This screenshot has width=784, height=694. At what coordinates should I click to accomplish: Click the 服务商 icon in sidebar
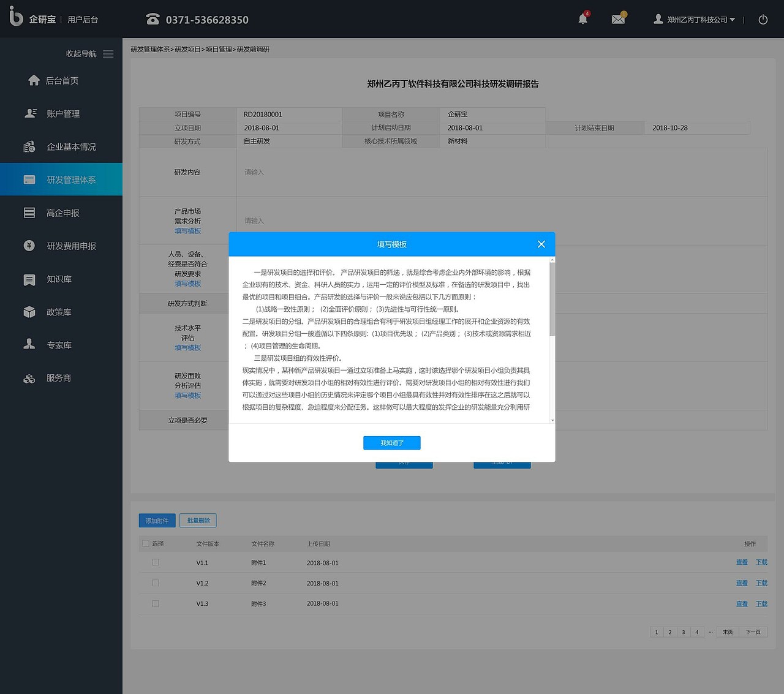pyautogui.click(x=29, y=379)
